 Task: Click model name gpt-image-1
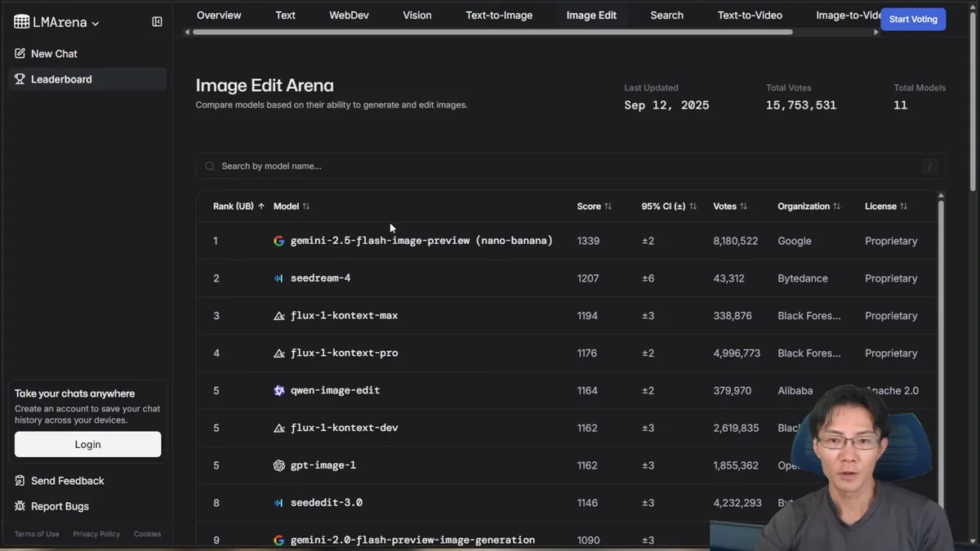point(323,465)
